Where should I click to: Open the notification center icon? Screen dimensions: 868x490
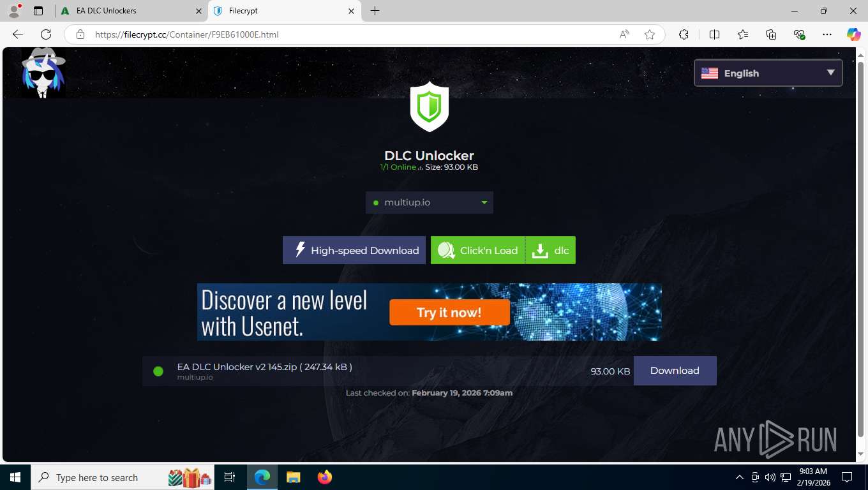tap(847, 477)
